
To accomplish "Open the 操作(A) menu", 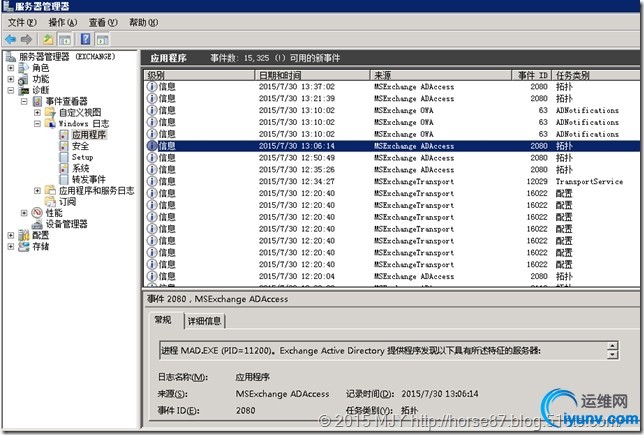I will tap(62, 23).
